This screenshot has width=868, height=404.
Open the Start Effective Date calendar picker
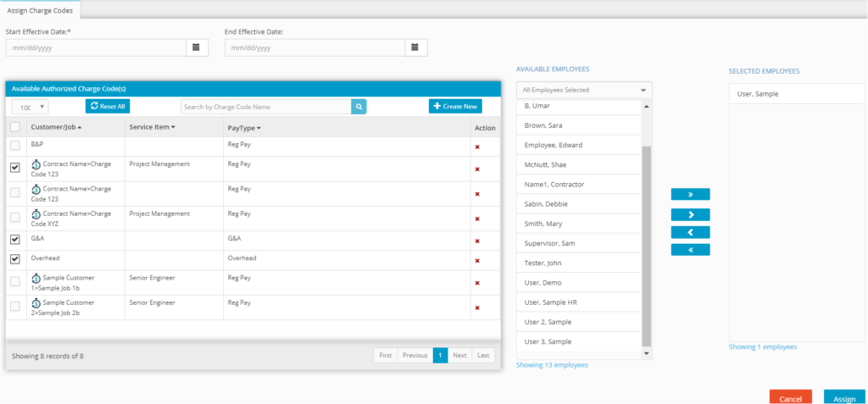click(197, 47)
